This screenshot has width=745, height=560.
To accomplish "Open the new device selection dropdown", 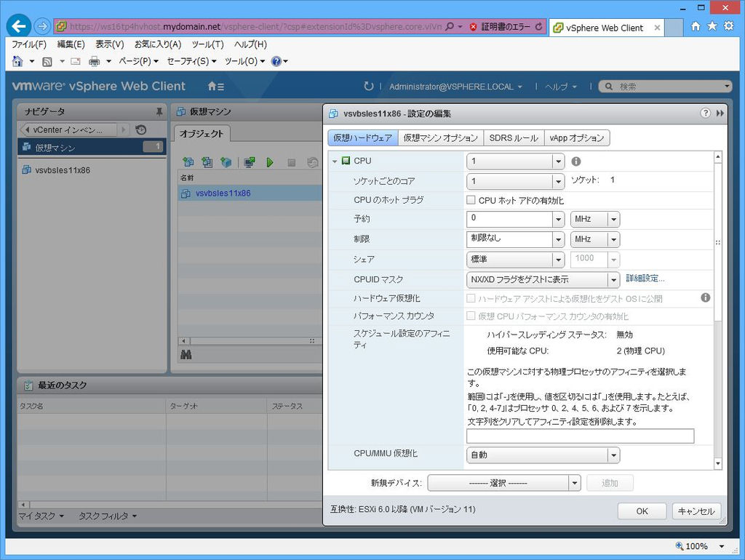I will click(x=504, y=483).
